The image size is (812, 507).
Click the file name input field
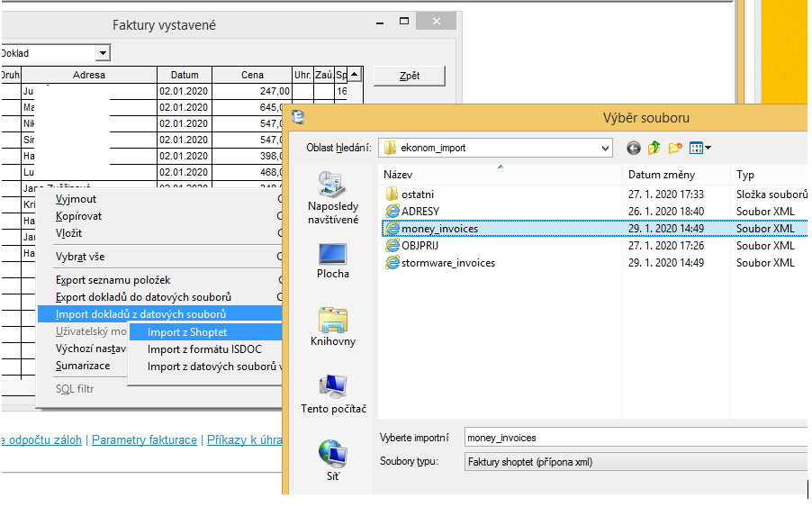[636, 439]
